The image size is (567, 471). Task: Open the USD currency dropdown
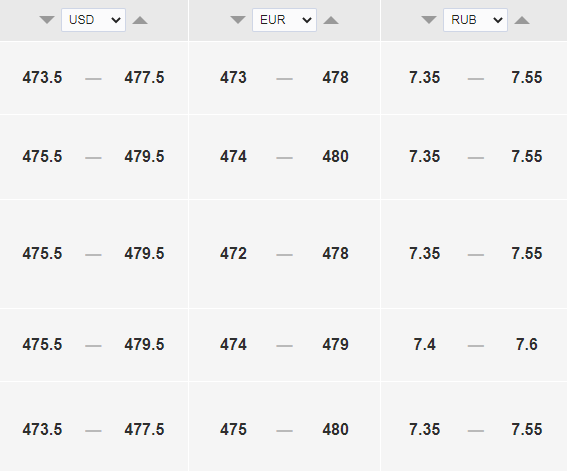coord(93,20)
